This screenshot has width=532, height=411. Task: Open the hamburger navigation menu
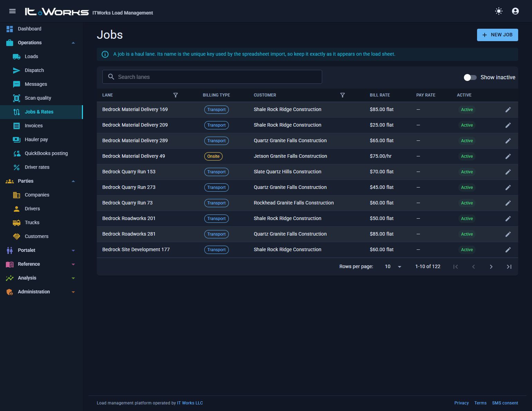pos(12,11)
